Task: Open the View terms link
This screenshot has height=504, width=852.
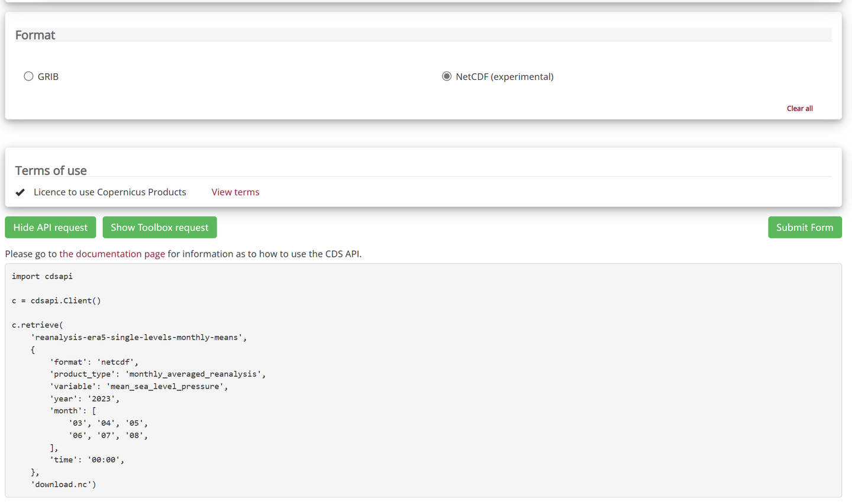Action: tap(235, 192)
